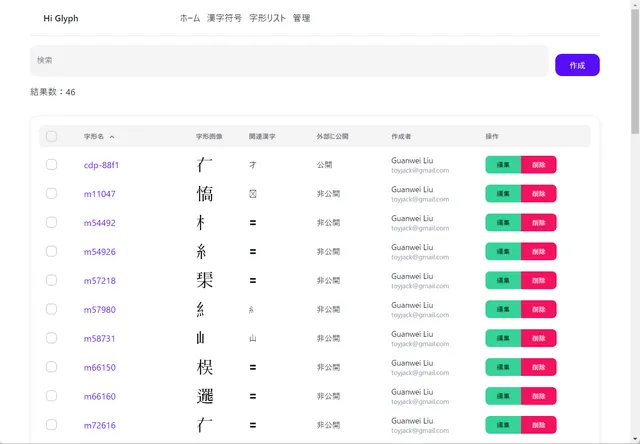The width and height of the screenshot is (640, 444).
Task: Click the 作成 create button
Action: click(x=577, y=65)
